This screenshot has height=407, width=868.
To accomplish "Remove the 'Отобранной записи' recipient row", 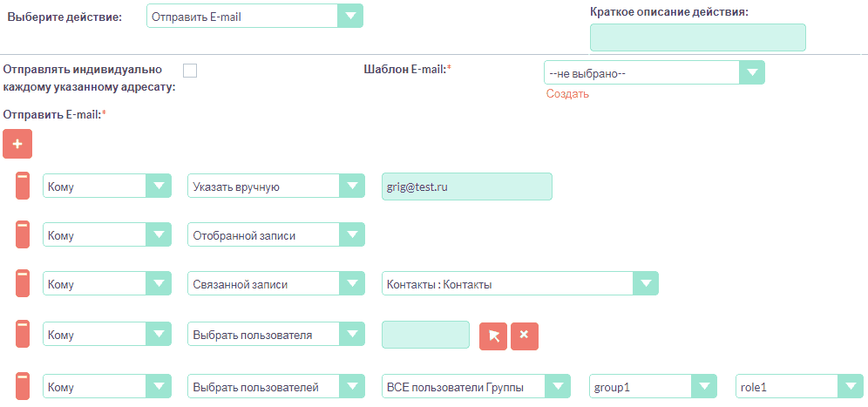I will pyautogui.click(x=24, y=234).
